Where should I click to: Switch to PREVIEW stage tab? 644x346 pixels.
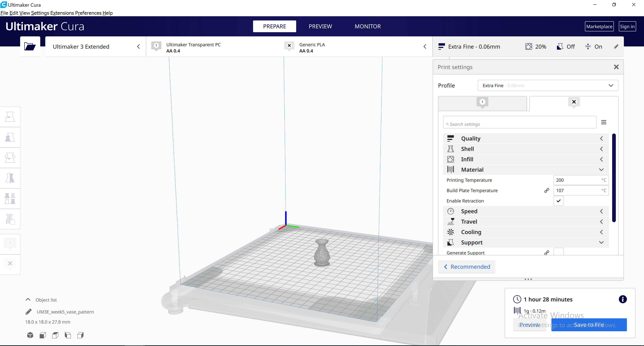(320, 26)
